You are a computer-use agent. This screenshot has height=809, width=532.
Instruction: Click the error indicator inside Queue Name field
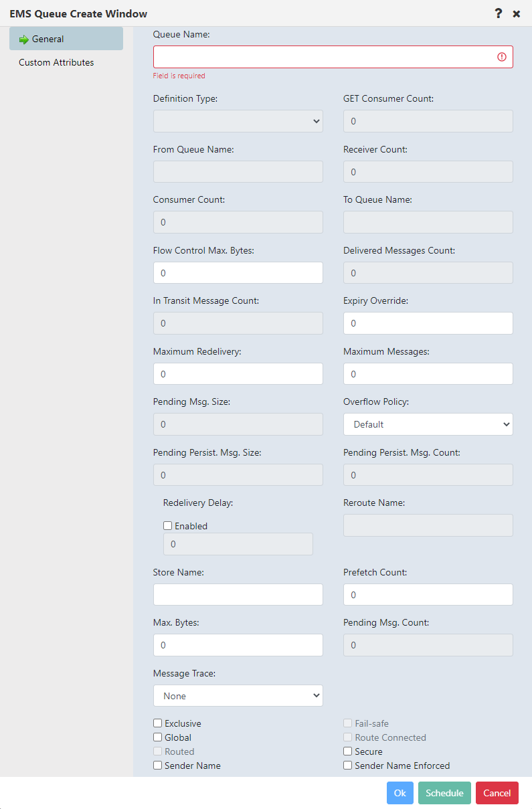(x=501, y=57)
